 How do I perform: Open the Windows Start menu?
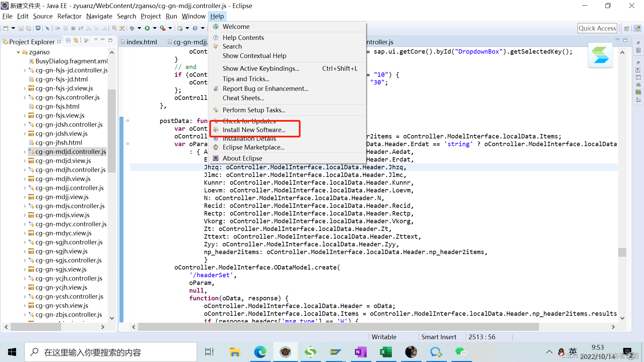coord(12,352)
